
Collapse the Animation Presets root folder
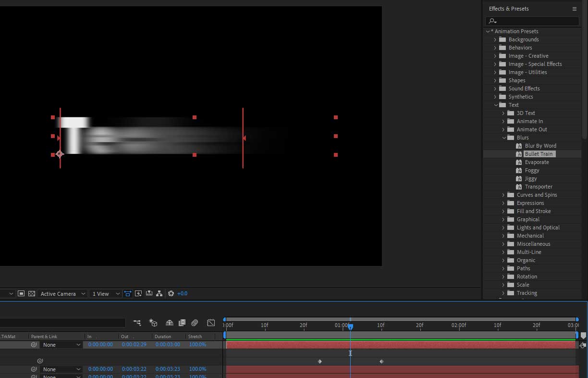488,31
